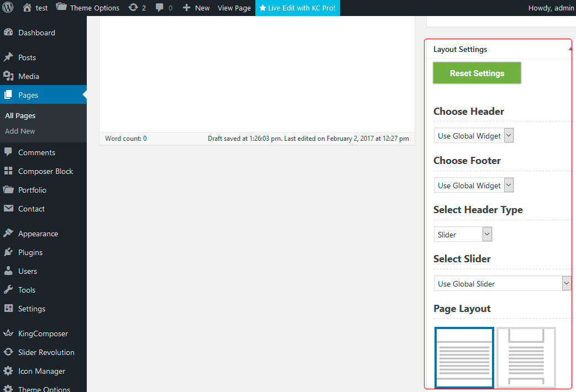Open the Media library menu
The height and width of the screenshot is (392, 576).
(x=29, y=76)
